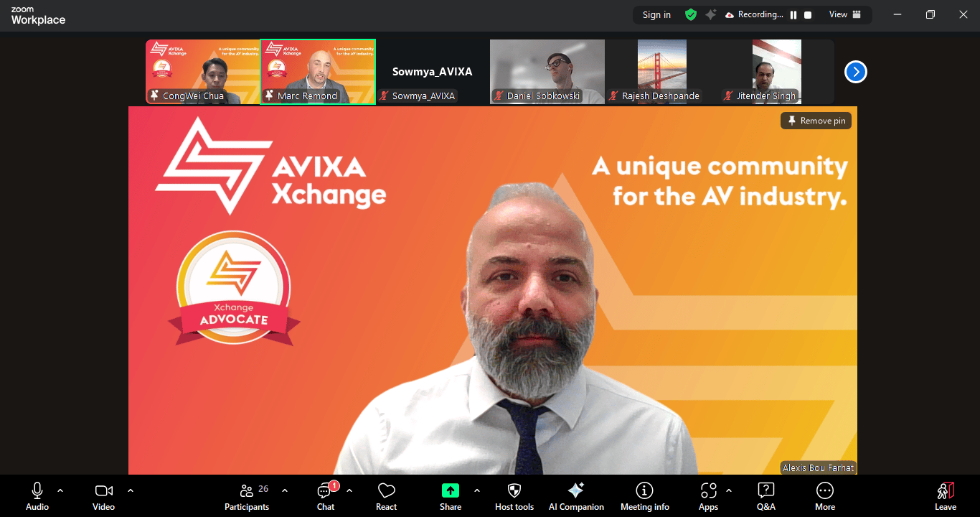Remove pin from Alexis Bou Farhat's video
This screenshot has height=517, width=980.
coord(816,120)
